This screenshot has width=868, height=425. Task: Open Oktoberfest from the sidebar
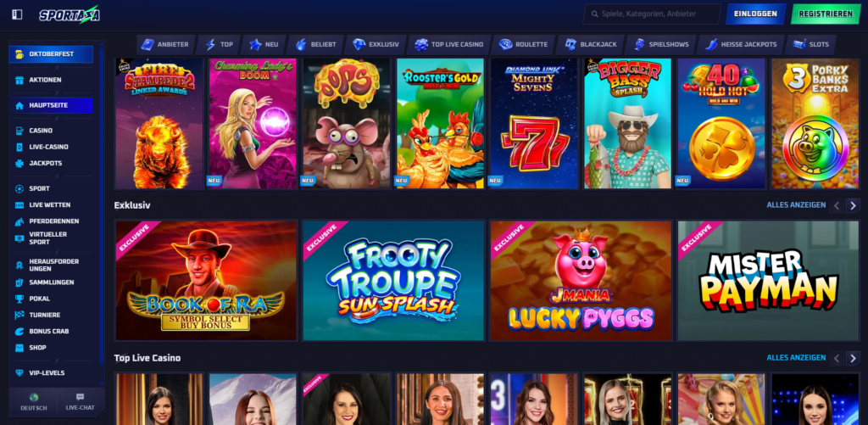[x=51, y=54]
